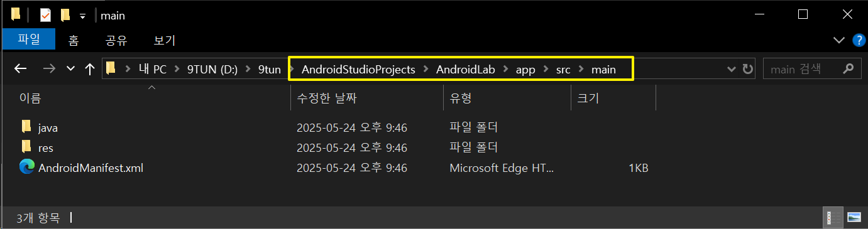Sort by 유형 column header
868x229 pixels.
point(507,98)
